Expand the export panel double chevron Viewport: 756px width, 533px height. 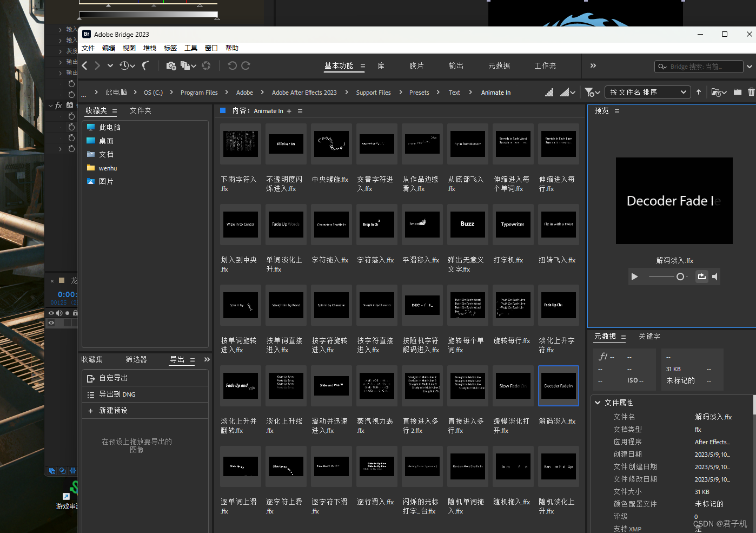tap(207, 359)
